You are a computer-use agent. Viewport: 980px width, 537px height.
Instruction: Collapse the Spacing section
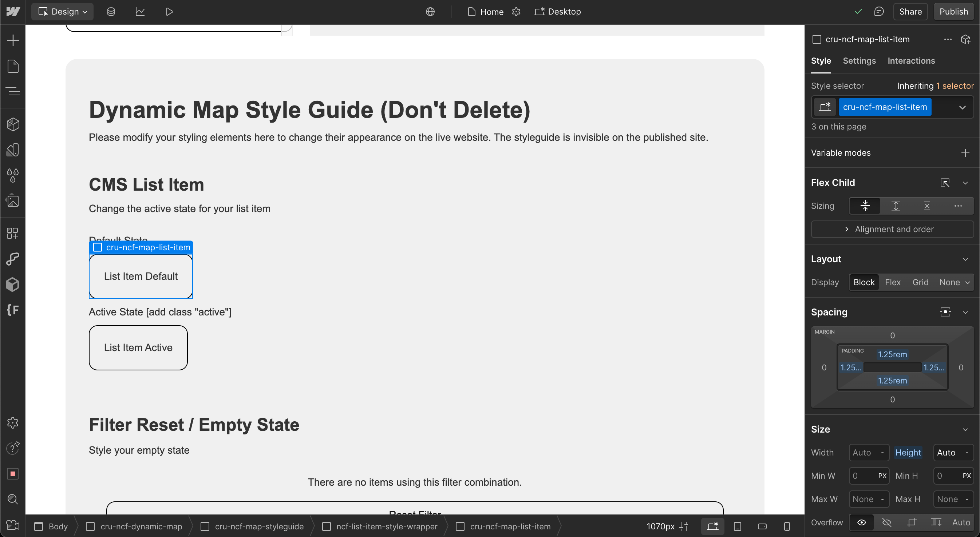pos(965,312)
